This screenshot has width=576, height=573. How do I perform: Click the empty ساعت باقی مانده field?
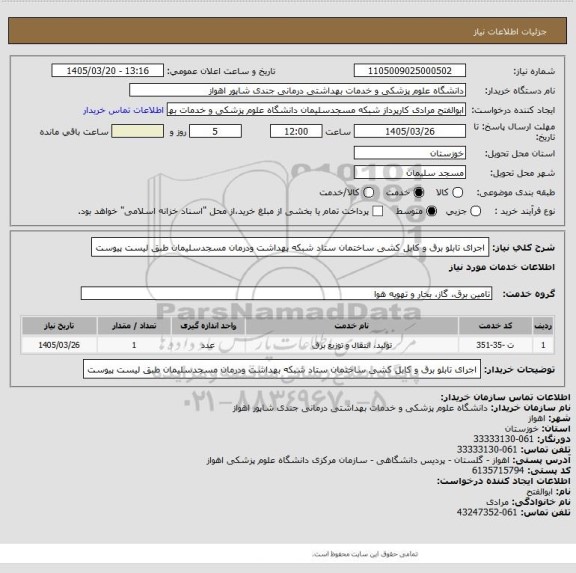(137, 131)
